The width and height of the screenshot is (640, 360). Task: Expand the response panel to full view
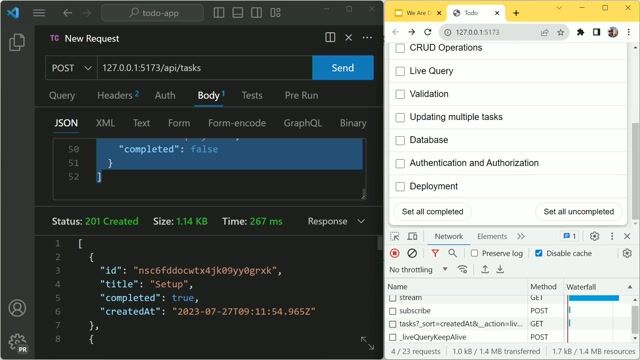(x=367, y=343)
